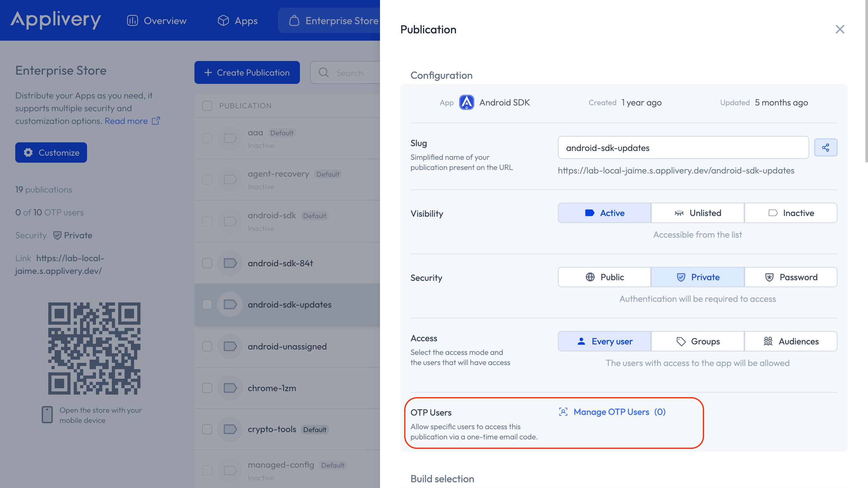Switch access mode to Audiences
Image resolution: width=868 pixels, height=488 pixels.
[790, 342]
